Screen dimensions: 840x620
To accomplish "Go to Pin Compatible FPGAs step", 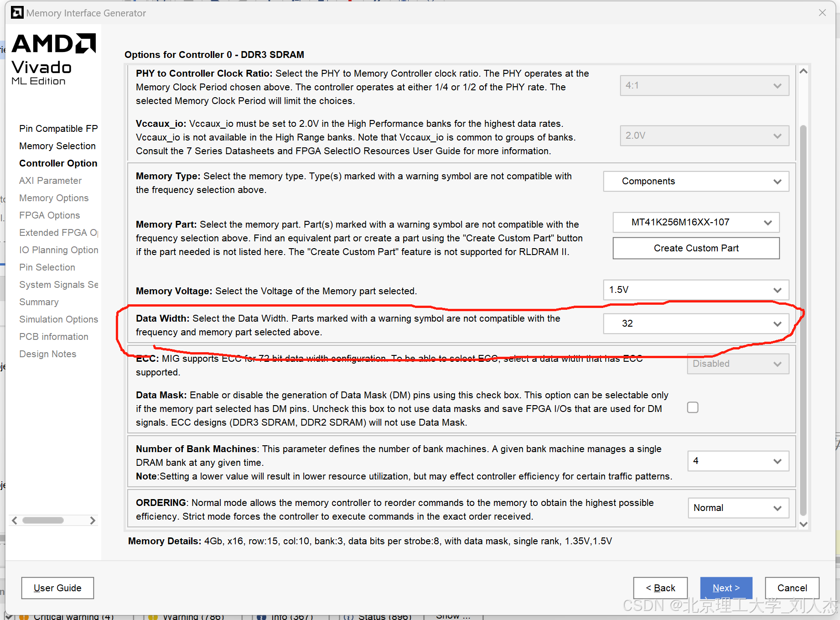I will (x=58, y=129).
